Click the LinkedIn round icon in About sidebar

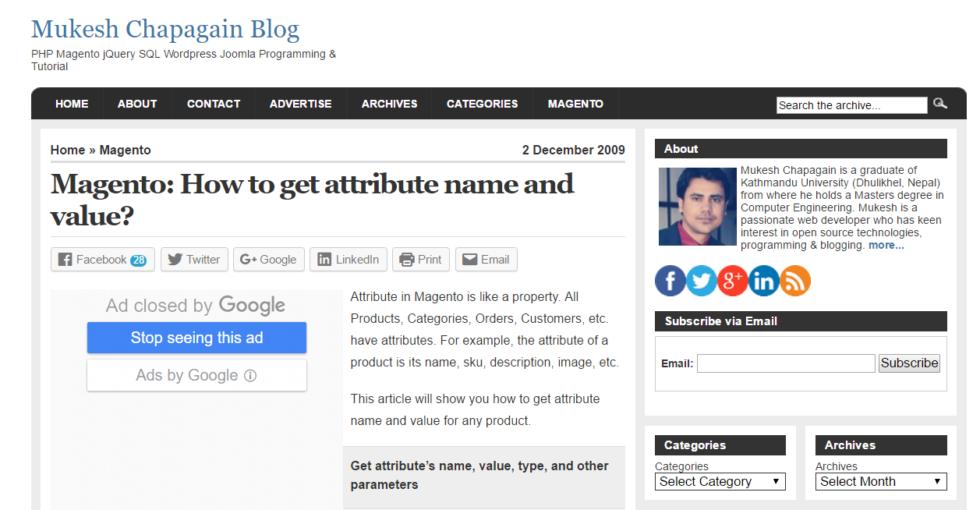(x=764, y=281)
